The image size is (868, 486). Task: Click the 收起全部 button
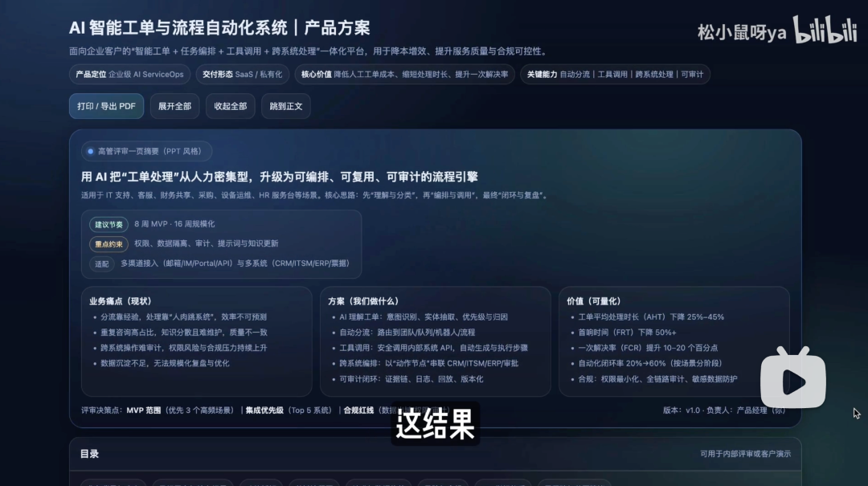tap(231, 106)
